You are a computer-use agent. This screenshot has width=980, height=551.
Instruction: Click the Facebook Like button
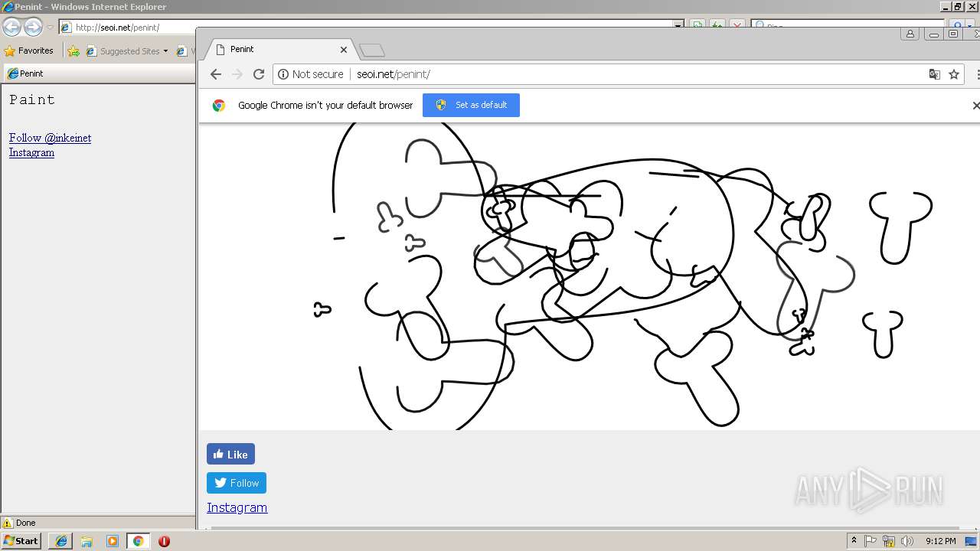[230, 454]
